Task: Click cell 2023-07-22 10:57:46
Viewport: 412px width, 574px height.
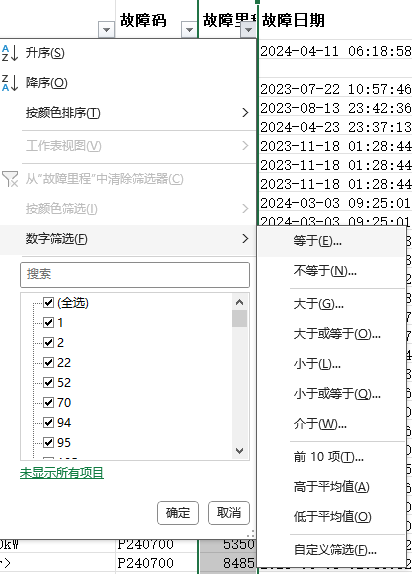Action: coord(336,89)
